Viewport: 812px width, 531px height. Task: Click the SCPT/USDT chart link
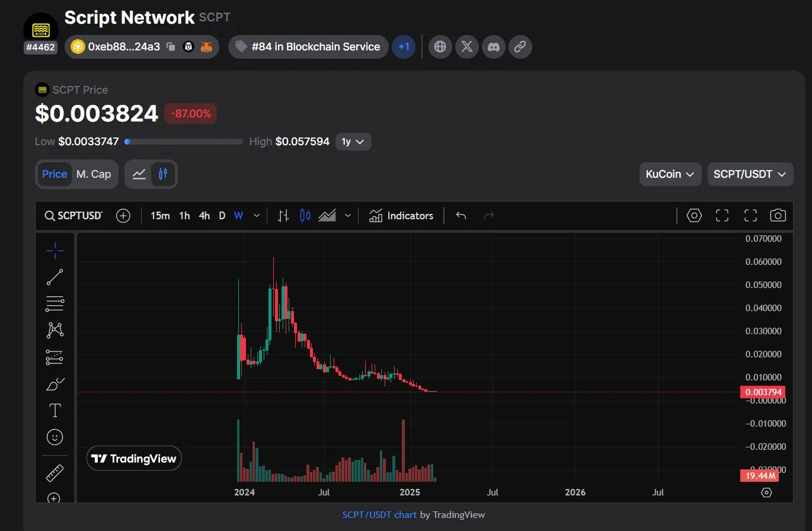pyautogui.click(x=379, y=514)
